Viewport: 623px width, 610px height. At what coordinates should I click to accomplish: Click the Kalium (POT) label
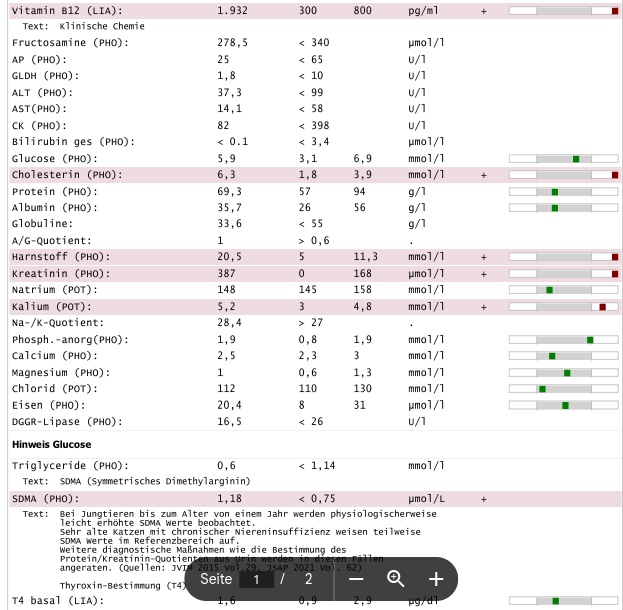pos(52,307)
